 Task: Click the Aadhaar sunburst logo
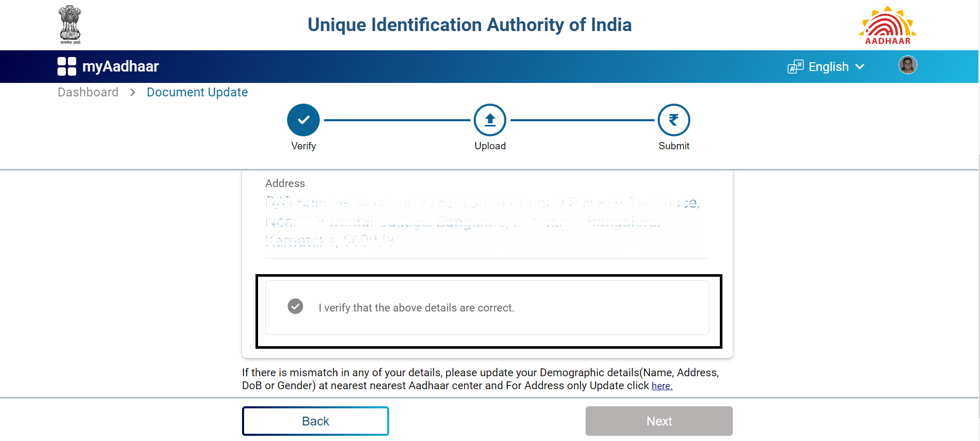(x=887, y=24)
